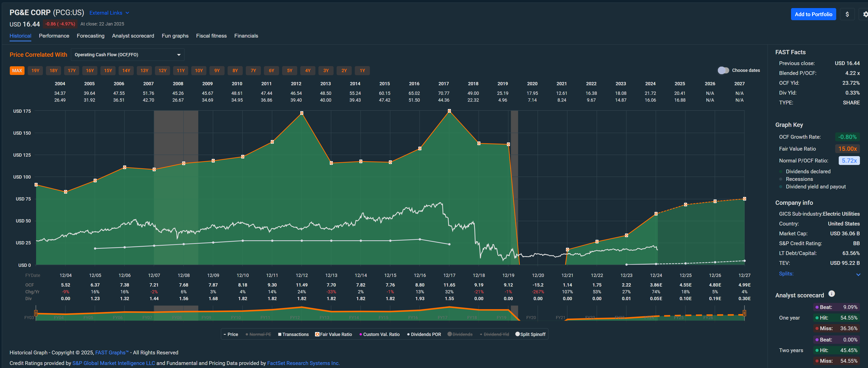Toggle Dividends legend entry

[459, 334]
